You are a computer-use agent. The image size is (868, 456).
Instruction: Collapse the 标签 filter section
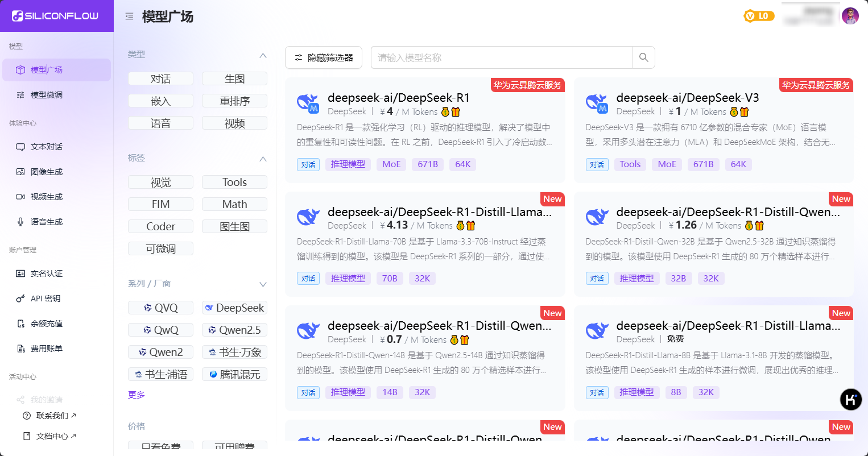(263, 159)
